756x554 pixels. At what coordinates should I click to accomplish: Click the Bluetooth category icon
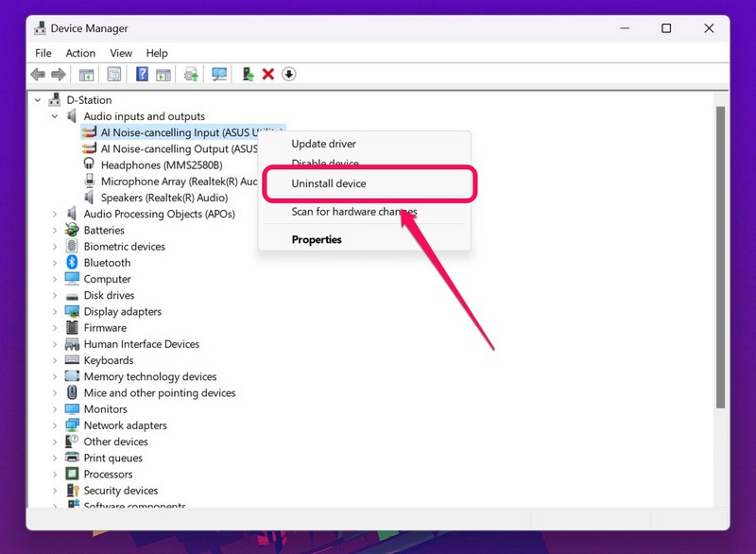(72, 263)
